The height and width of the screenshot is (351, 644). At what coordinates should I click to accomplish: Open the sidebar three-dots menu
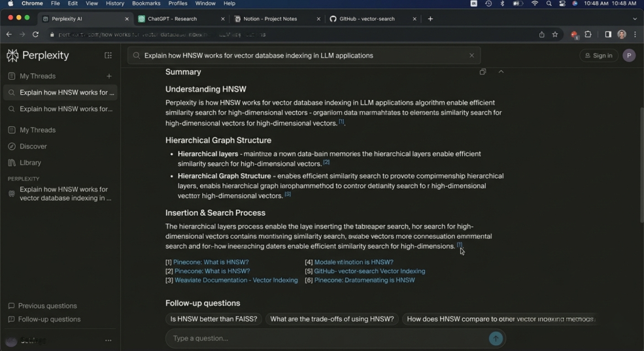pyautogui.click(x=108, y=341)
